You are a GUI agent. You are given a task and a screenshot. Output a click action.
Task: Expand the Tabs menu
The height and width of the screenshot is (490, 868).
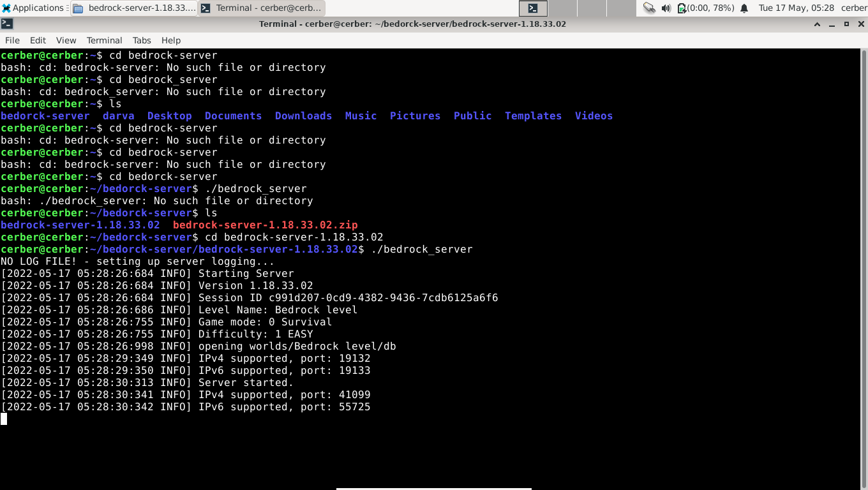[x=142, y=40]
